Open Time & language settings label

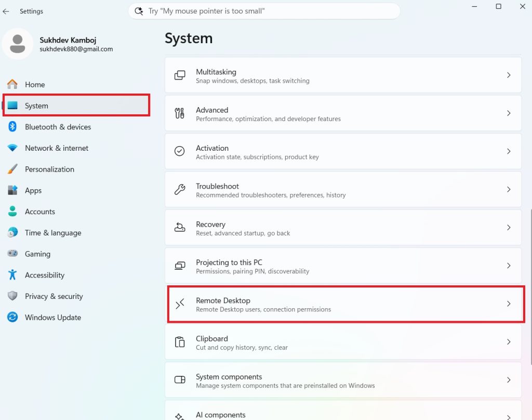[x=53, y=233]
